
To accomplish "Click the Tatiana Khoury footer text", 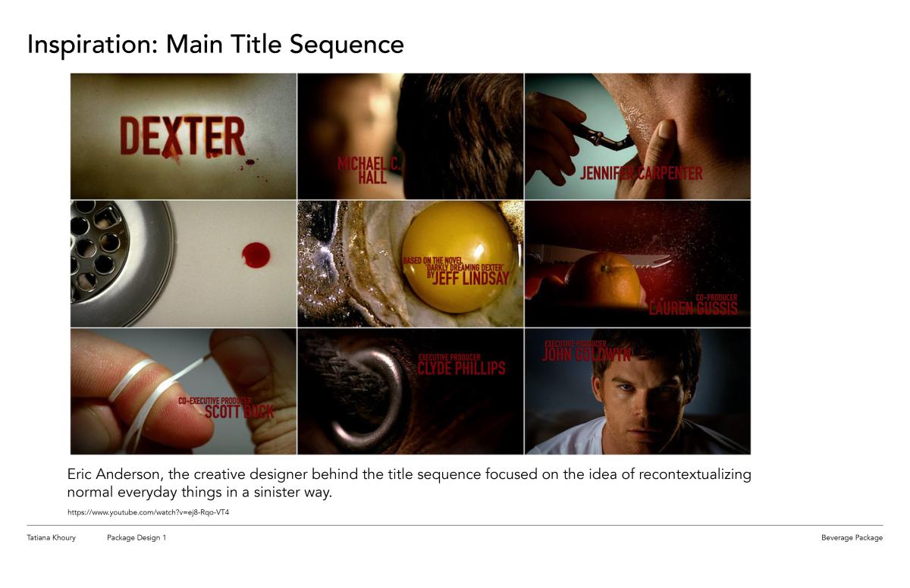I will pyautogui.click(x=52, y=537).
